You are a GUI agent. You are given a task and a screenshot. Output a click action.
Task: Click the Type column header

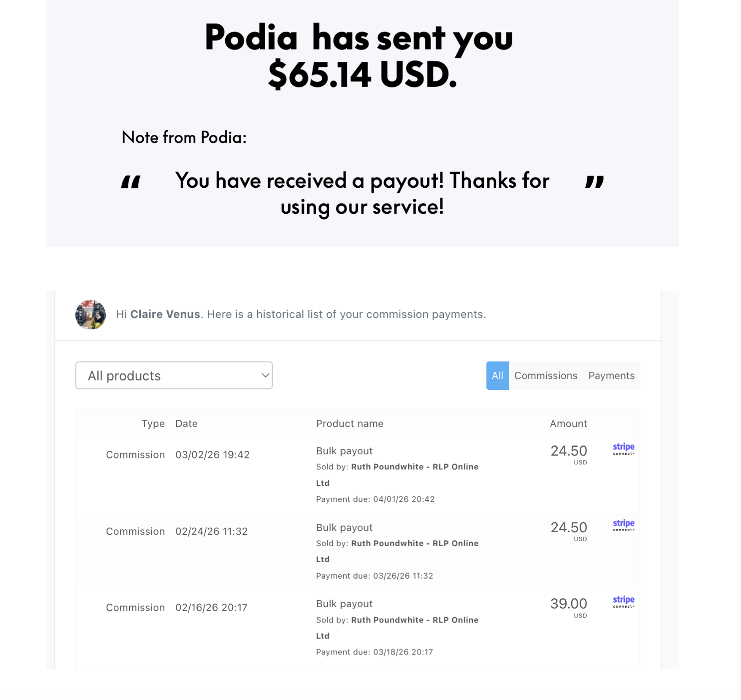pyautogui.click(x=153, y=424)
